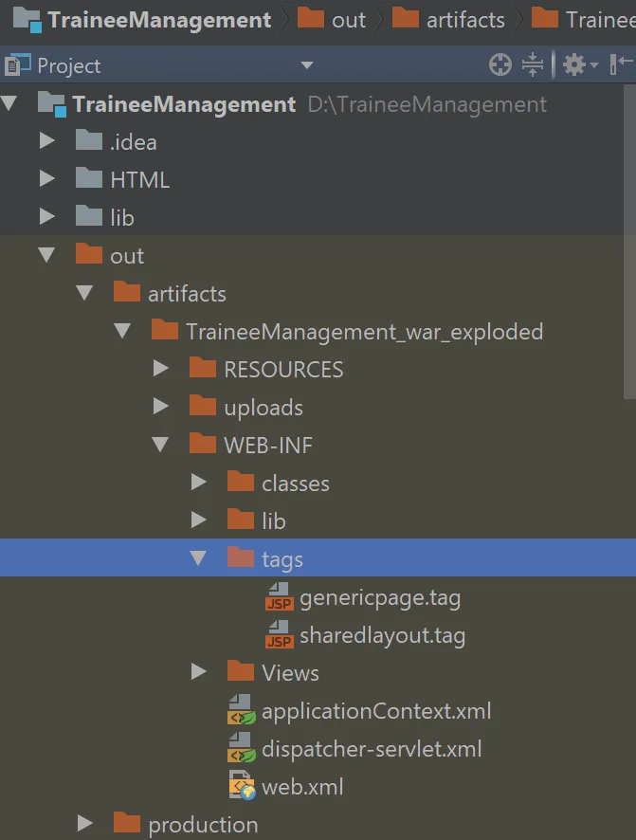
Task: Collapse the tags folder
Action: pos(198,558)
